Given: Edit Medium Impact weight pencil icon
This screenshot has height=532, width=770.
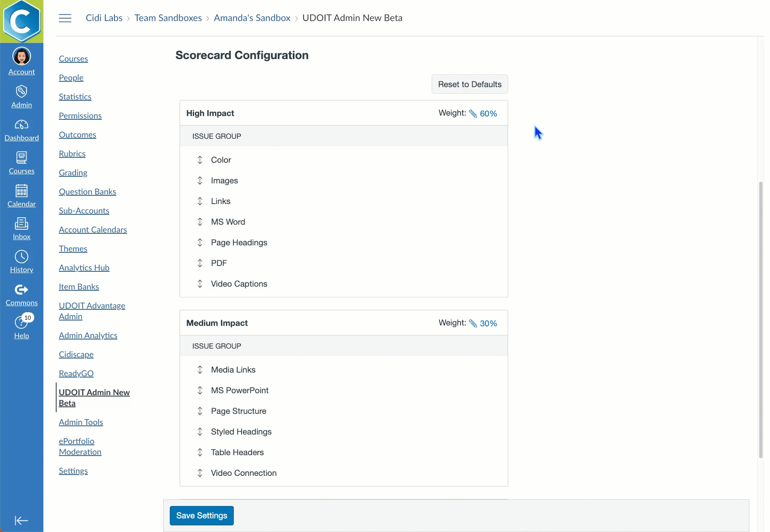Looking at the screenshot, I should pos(473,323).
